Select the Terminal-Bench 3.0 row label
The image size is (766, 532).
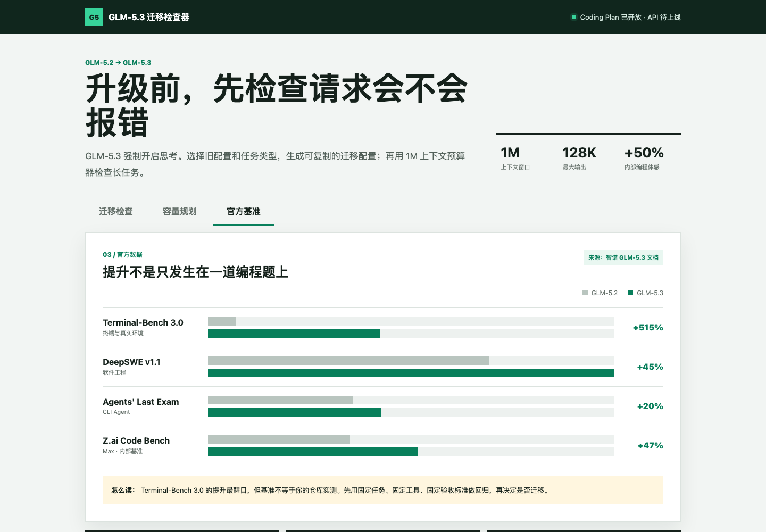(x=143, y=322)
